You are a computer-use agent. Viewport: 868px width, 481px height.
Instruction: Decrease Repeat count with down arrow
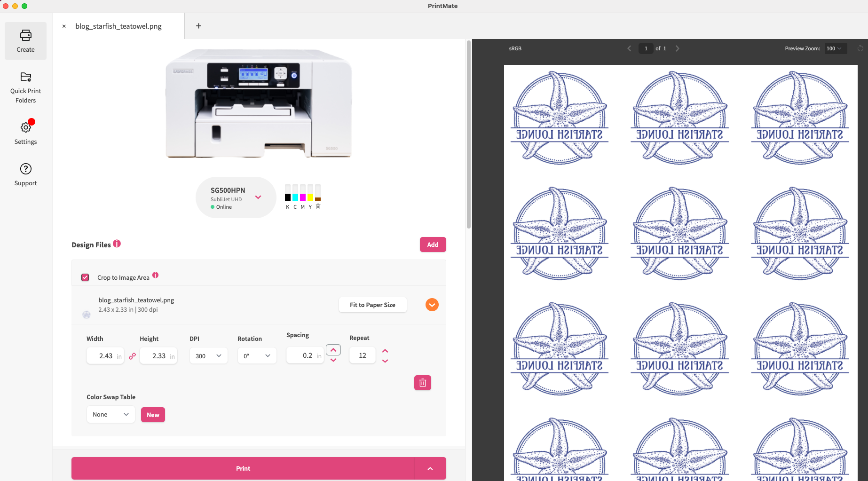(385, 361)
